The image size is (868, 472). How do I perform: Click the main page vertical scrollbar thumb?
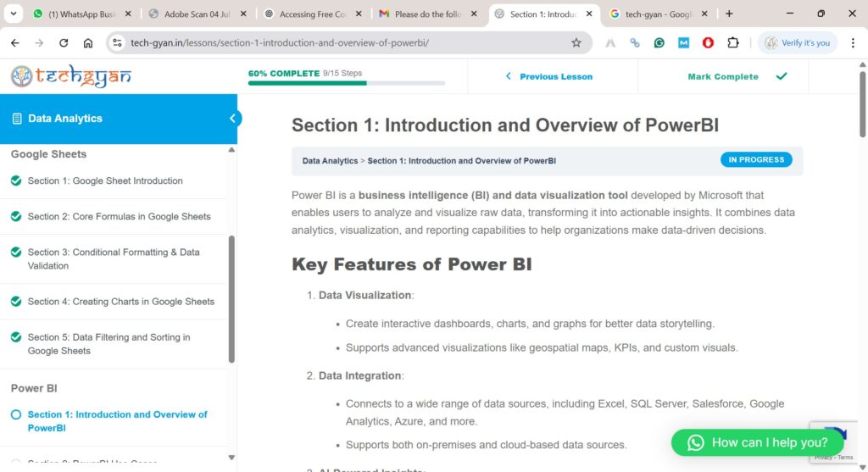pos(862,104)
